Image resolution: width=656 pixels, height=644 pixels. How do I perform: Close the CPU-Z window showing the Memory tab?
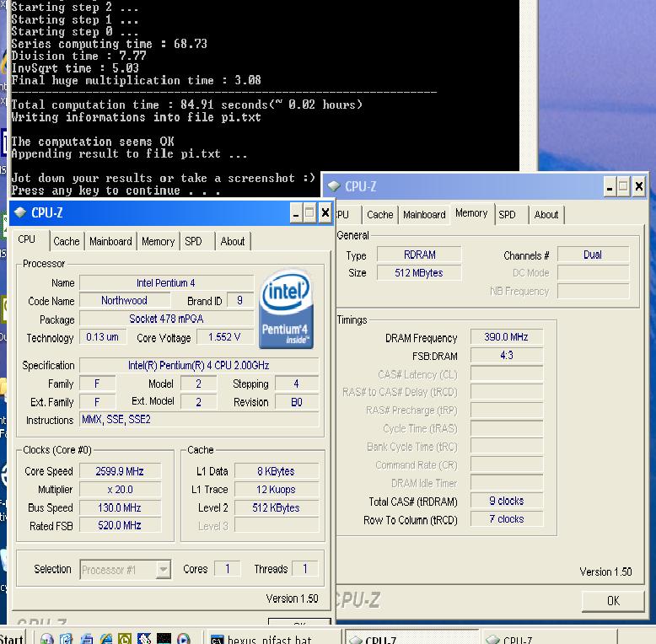pyautogui.click(x=639, y=186)
